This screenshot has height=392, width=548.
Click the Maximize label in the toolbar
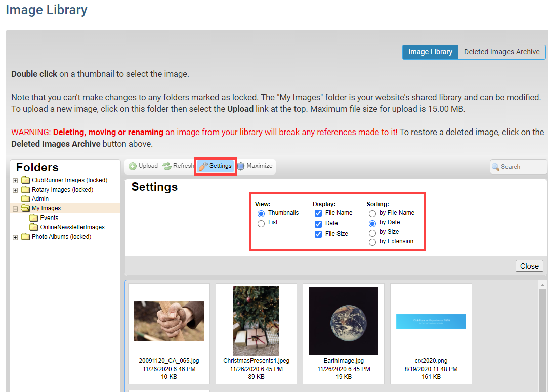[x=259, y=166]
